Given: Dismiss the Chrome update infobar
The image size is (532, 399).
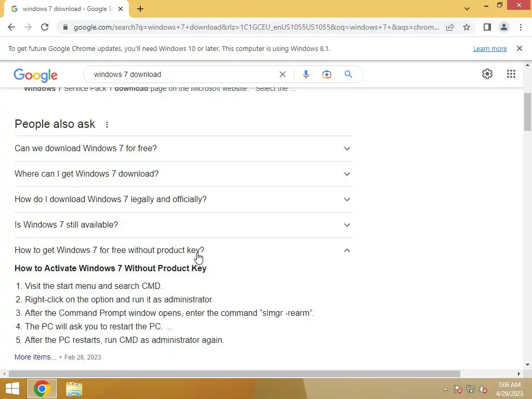Looking at the screenshot, I should (520, 48).
